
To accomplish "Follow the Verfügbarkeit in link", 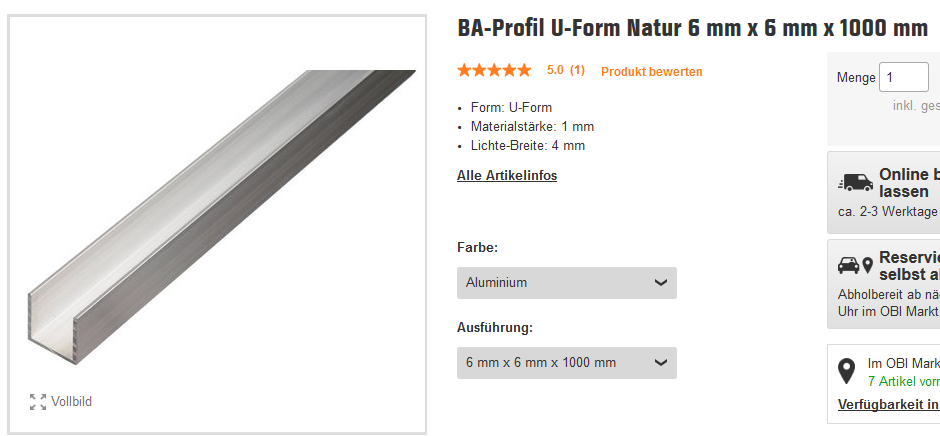I will pyautogui.click(x=888, y=404).
